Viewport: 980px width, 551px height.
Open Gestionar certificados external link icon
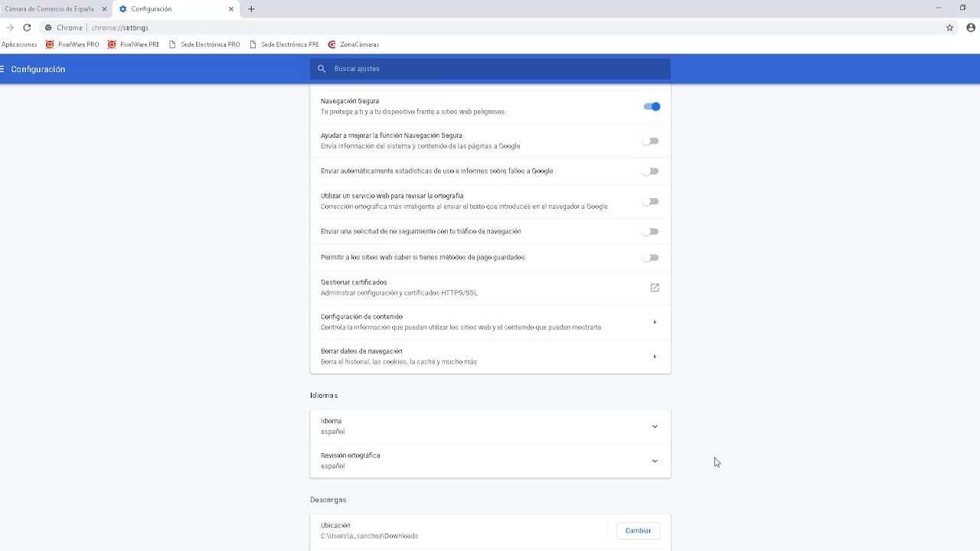click(655, 288)
